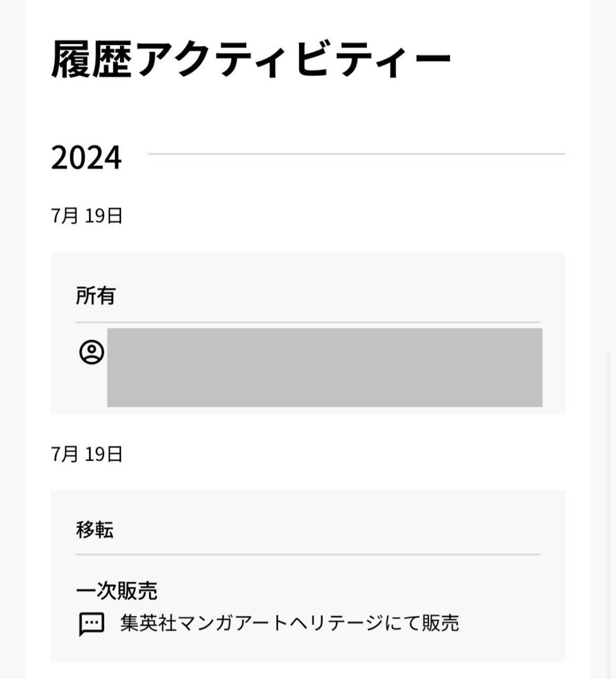Click the 履歴 characters in the heading
Screen dimensions: 616x679
pos(92,59)
